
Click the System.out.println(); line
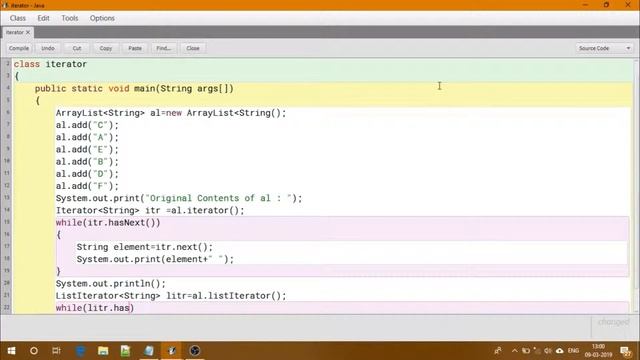click(111, 284)
